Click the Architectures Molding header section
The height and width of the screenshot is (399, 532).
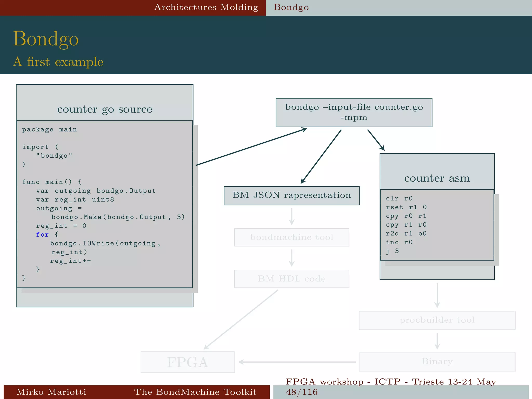tap(206, 7)
